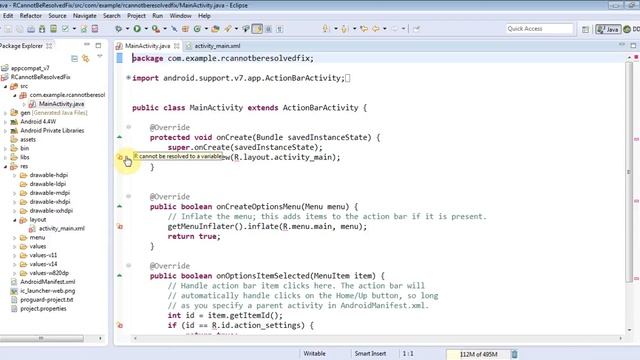
Task: Open the Android Virtual Device Manager icon
Action: pyautogui.click(x=53, y=29)
